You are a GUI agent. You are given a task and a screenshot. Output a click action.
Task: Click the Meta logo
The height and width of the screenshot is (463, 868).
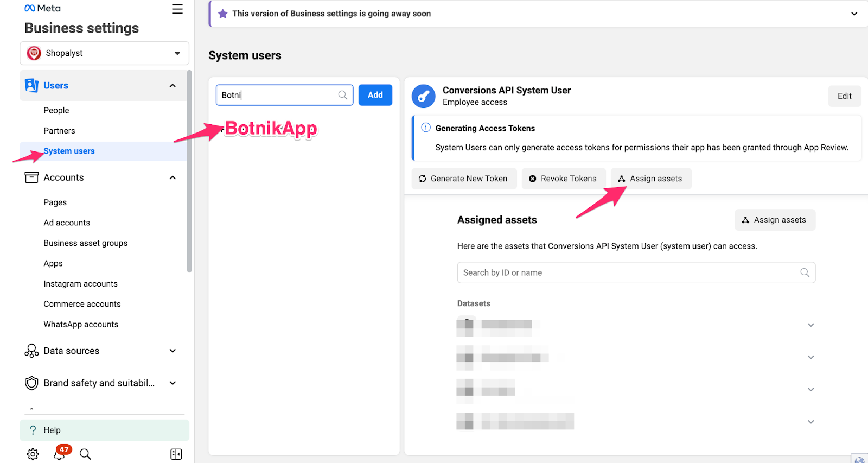point(42,8)
